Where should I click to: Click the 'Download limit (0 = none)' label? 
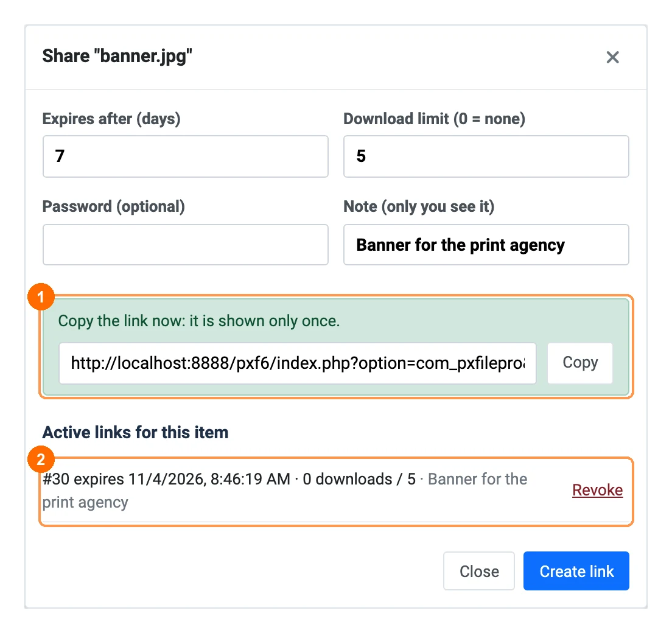(x=434, y=119)
